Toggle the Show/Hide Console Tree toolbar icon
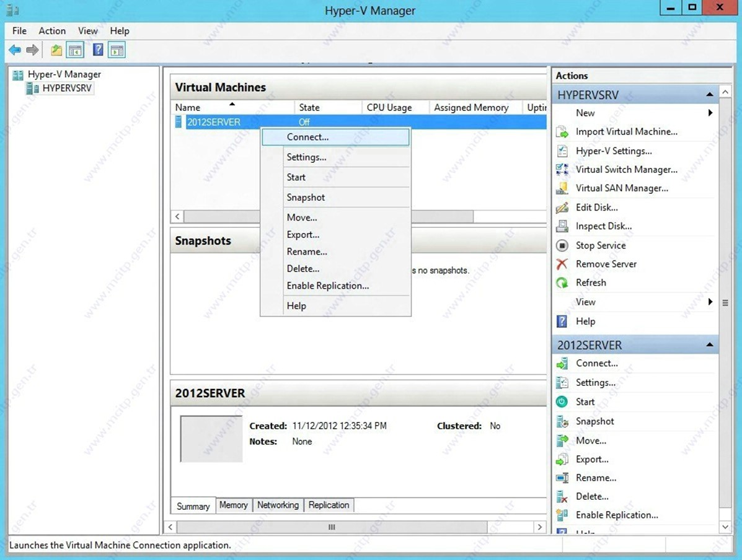Image resolution: width=742 pixels, height=560 pixels. pyautogui.click(x=75, y=50)
